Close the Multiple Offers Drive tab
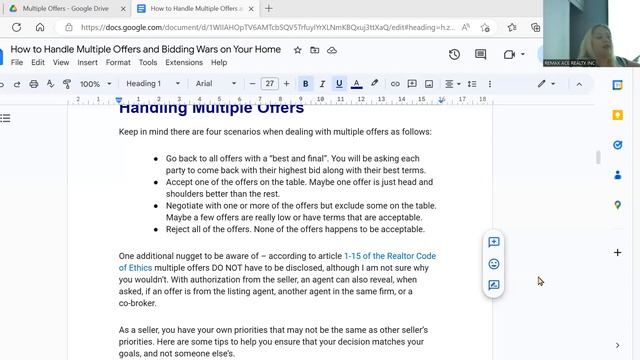 [x=123, y=9]
